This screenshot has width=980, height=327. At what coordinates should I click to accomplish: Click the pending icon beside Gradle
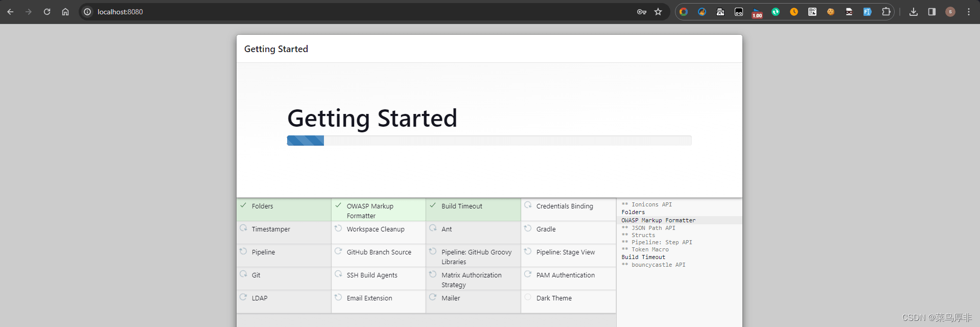[x=528, y=228]
